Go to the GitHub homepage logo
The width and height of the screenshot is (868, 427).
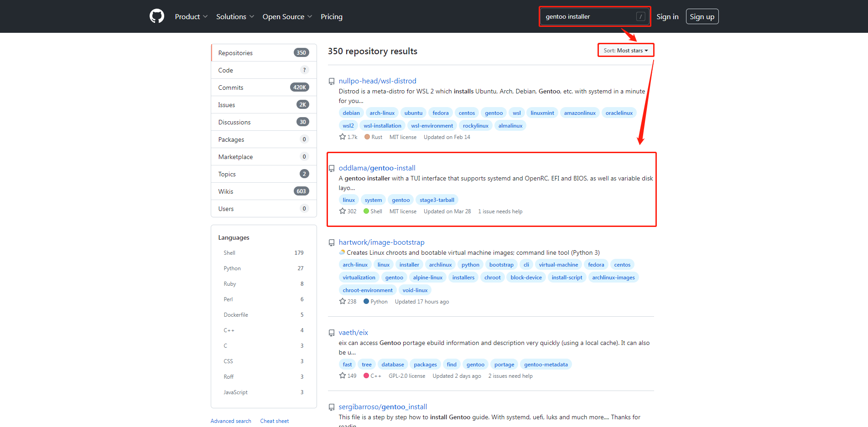[157, 16]
